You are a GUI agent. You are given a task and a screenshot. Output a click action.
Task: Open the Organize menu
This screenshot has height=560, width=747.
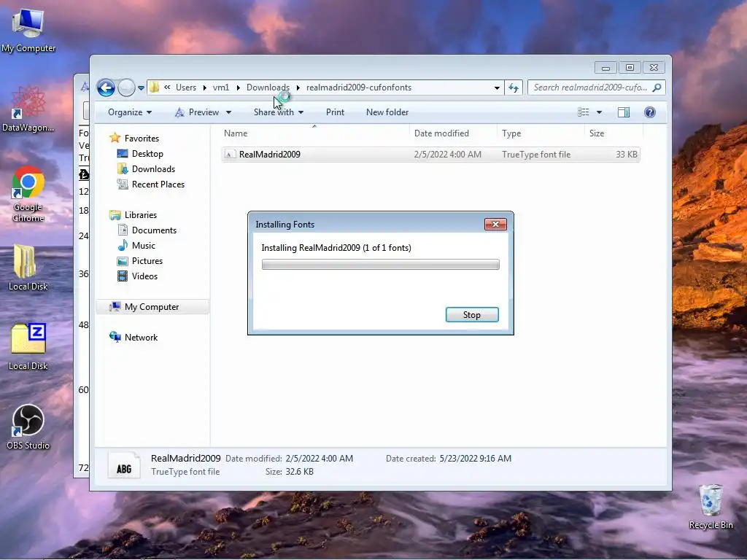pos(130,112)
